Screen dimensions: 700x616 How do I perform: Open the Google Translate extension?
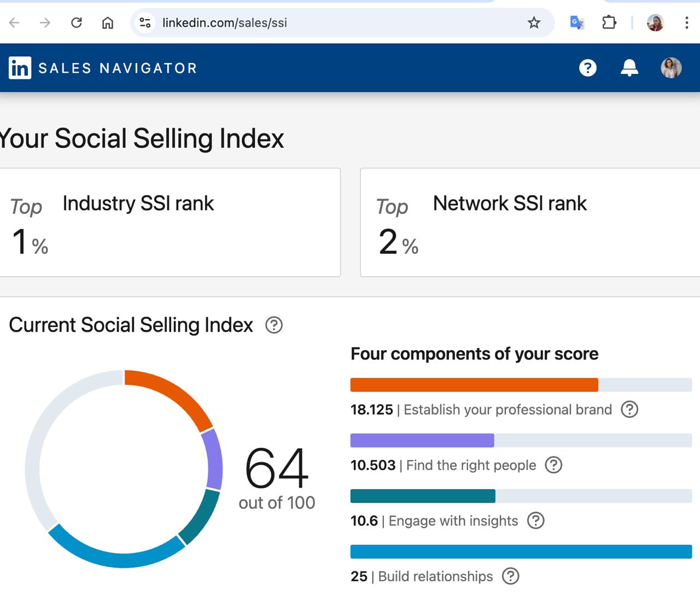(x=577, y=22)
